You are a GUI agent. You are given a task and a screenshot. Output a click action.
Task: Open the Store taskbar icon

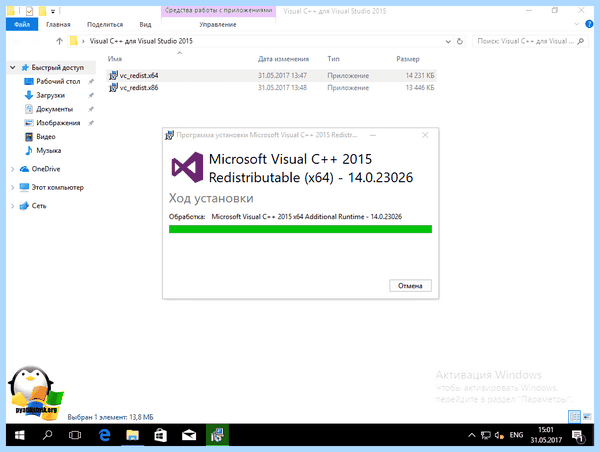pos(160,435)
